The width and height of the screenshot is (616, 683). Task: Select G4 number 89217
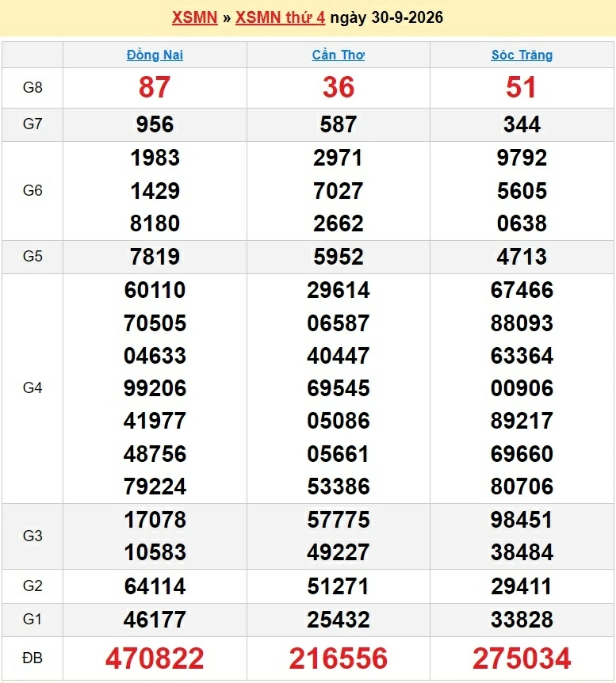tap(522, 421)
